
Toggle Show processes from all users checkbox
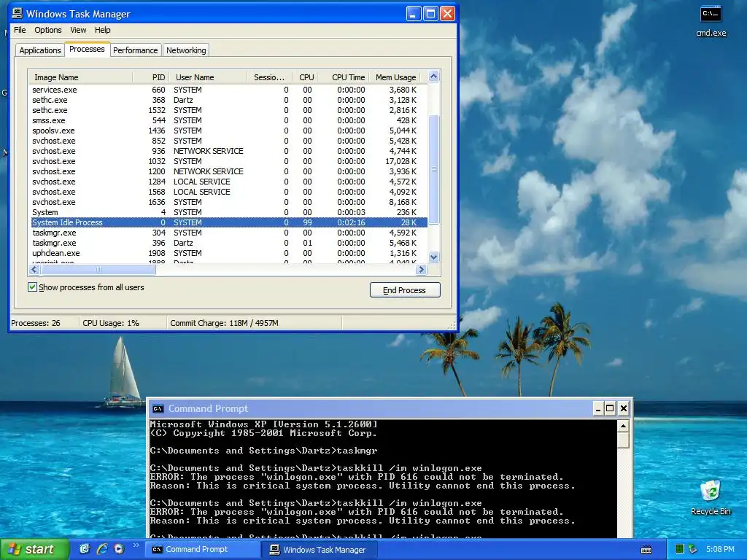pyautogui.click(x=32, y=287)
